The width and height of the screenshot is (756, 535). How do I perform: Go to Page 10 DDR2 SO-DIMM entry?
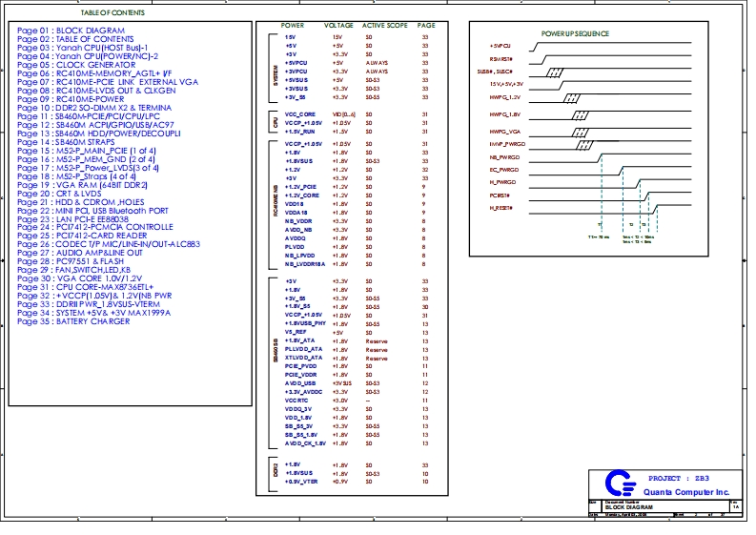pos(93,108)
